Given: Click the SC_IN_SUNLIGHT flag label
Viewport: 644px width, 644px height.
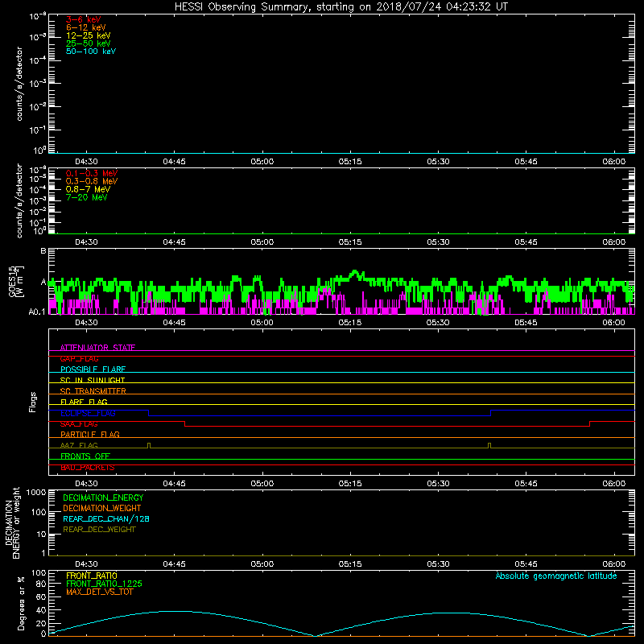Looking at the screenshot, I should [93, 380].
